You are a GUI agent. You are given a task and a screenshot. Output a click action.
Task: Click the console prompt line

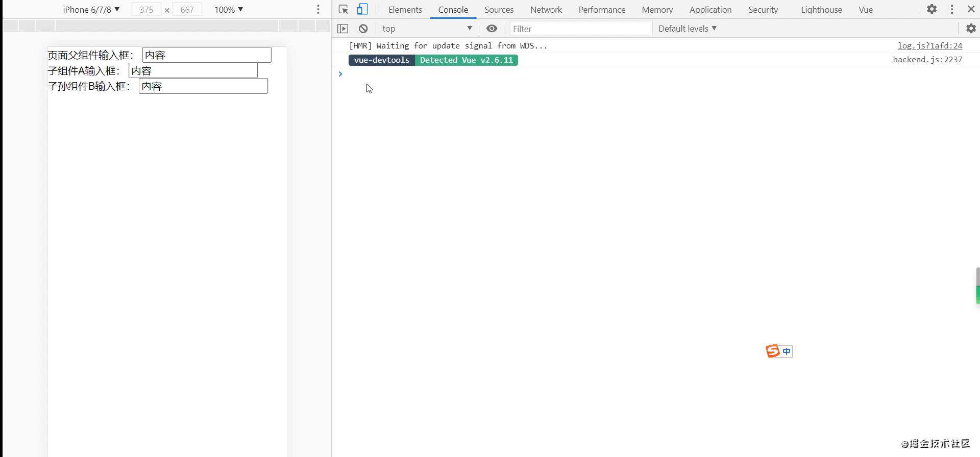point(655,74)
